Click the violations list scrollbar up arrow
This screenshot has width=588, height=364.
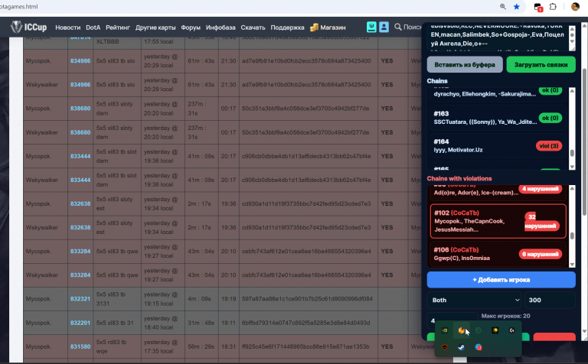tap(572, 188)
